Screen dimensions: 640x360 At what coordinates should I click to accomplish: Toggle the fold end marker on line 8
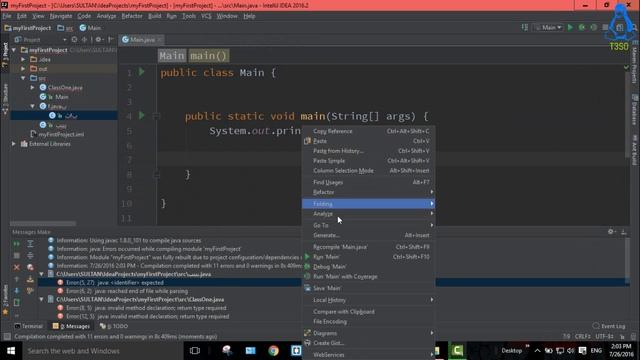coord(156,175)
